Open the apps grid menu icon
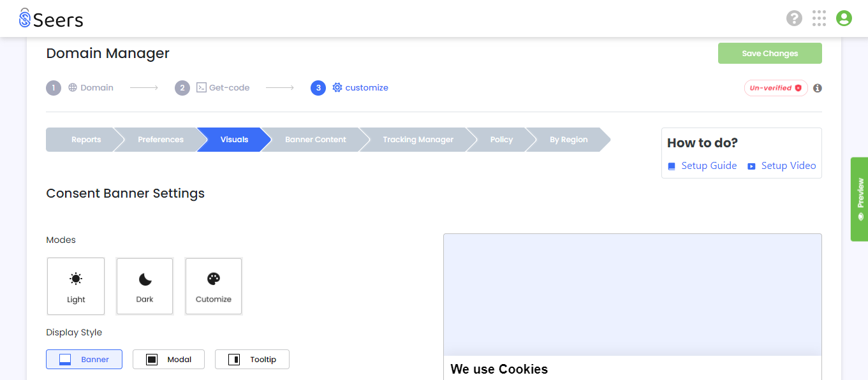 pyautogui.click(x=819, y=18)
